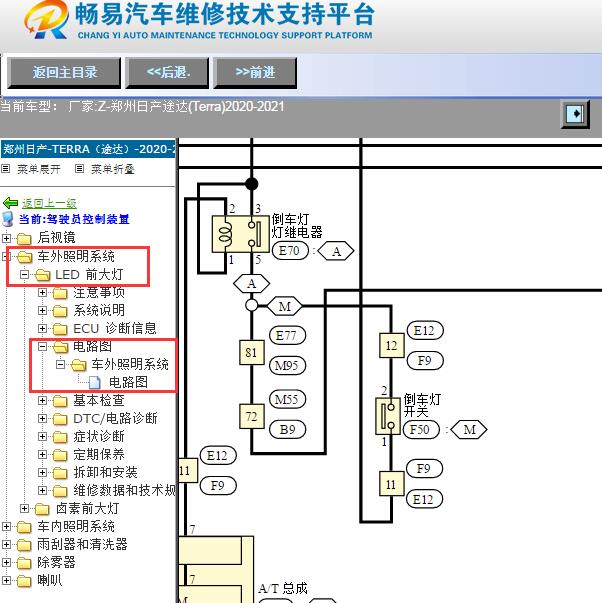This screenshot has height=603, width=602.
Task: Open the 电路图 document entry
Action: [128, 382]
